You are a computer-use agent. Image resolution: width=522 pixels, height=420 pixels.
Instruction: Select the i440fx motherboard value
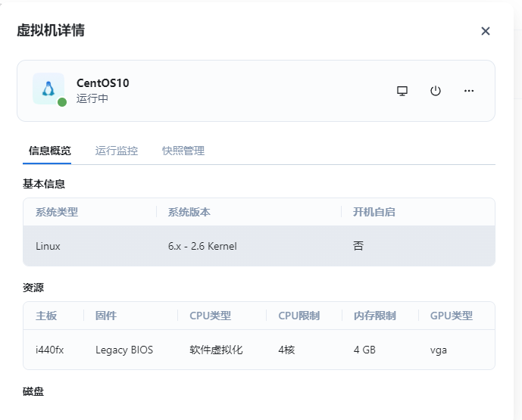pyautogui.click(x=49, y=350)
